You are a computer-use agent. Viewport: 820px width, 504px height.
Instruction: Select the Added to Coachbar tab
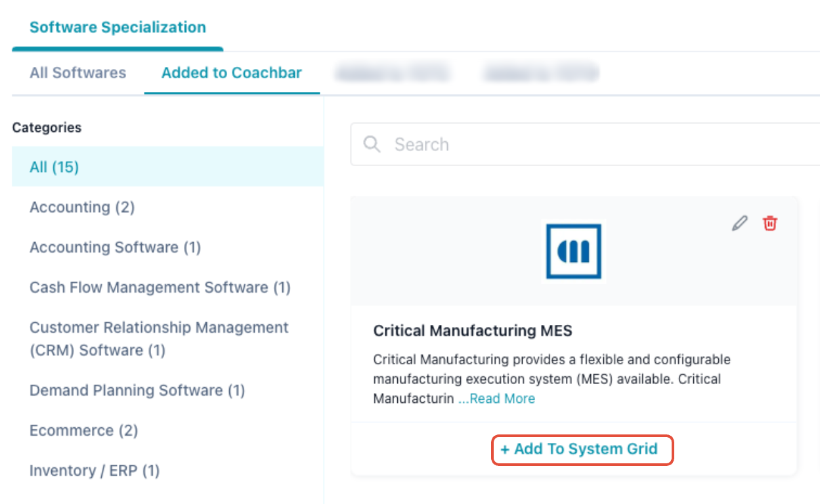(x=231, y=73)
